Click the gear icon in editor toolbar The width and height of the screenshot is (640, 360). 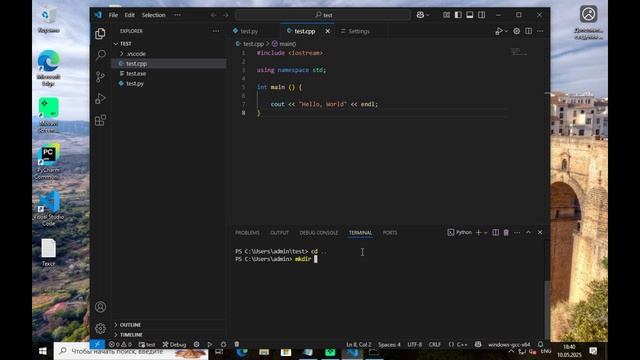click(x=517, y=31)
